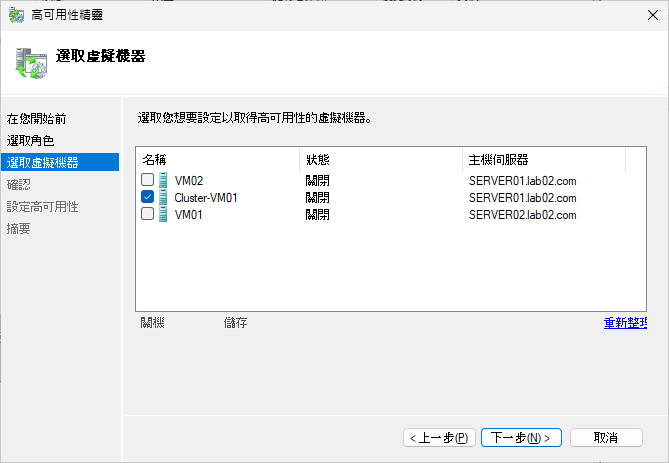
Task: Click 下一步 button
Action: [x=521, y=438]
